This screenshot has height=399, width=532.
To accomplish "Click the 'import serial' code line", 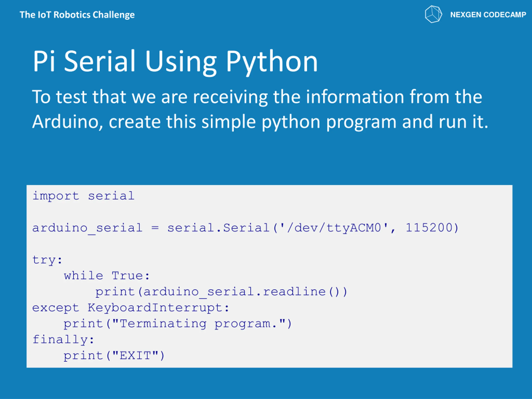I will click(x=83, y=196).
